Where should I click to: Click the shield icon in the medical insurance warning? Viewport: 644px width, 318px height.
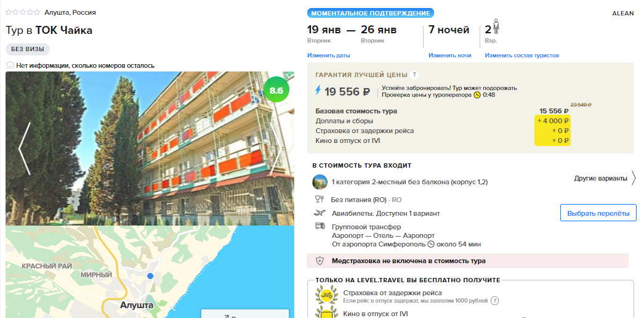(x=320, y=261)
